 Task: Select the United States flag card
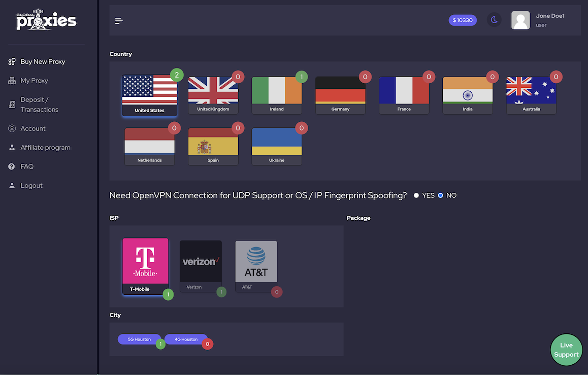pos(150,95)
